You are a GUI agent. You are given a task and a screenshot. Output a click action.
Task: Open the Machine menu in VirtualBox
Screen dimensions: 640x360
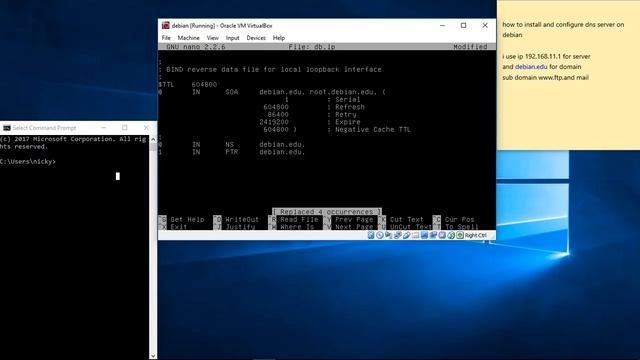pos(189,38)
